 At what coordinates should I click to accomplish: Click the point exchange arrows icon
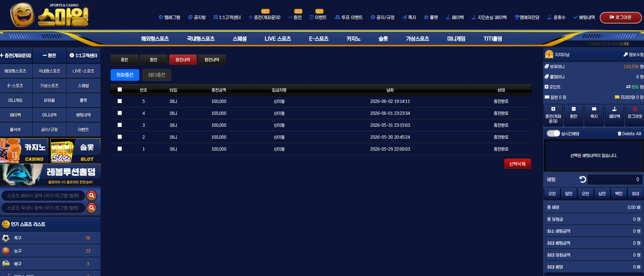628,87
